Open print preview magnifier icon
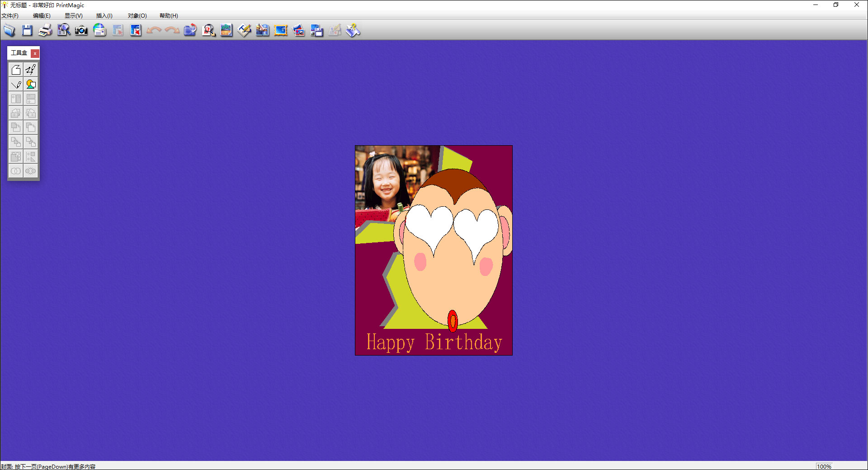This screenshot has width=868, height=470. pyautogui.click(x=63, y=30)
